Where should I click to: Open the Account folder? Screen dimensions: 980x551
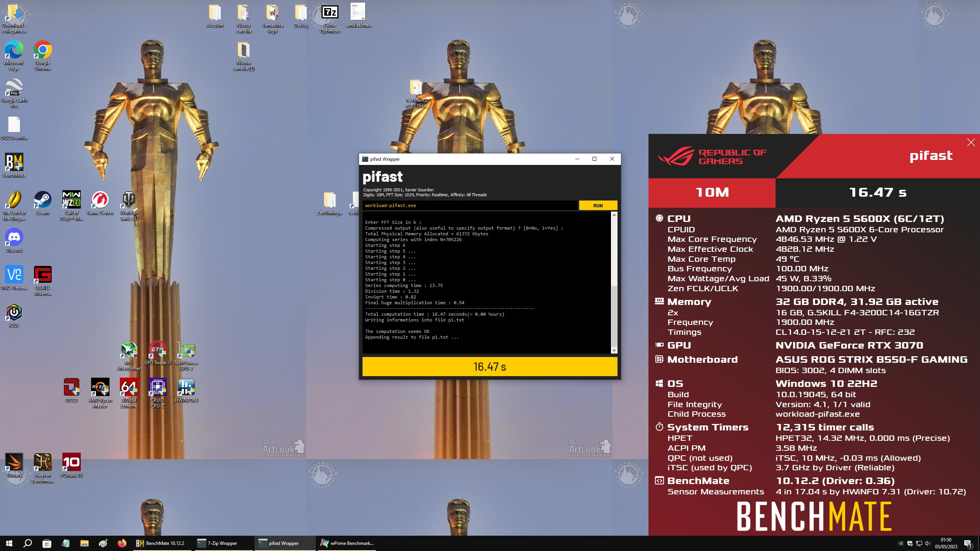click(215, 15)
